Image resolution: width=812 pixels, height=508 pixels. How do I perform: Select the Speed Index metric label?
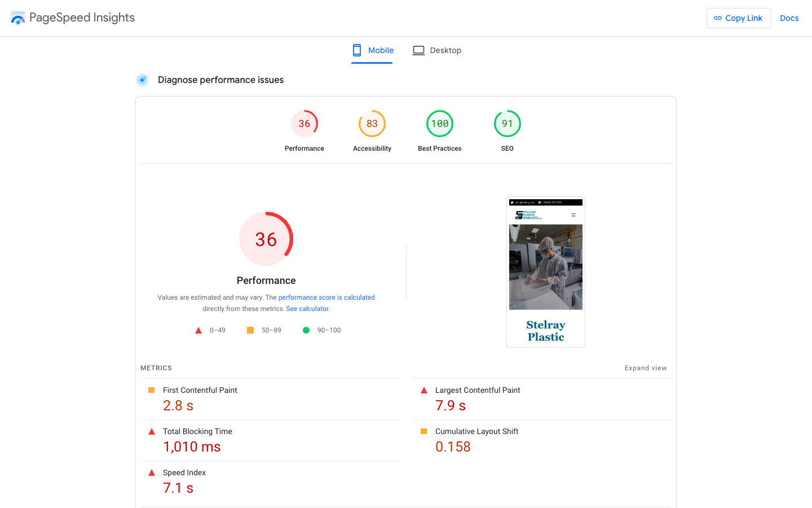tap(184, 472)
